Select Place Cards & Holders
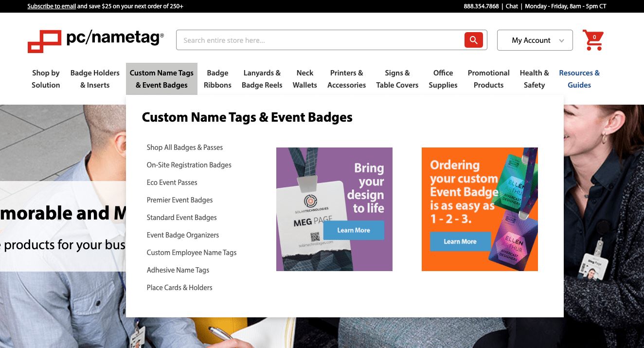Screen dimensions: 644x348 coord(179,288)
